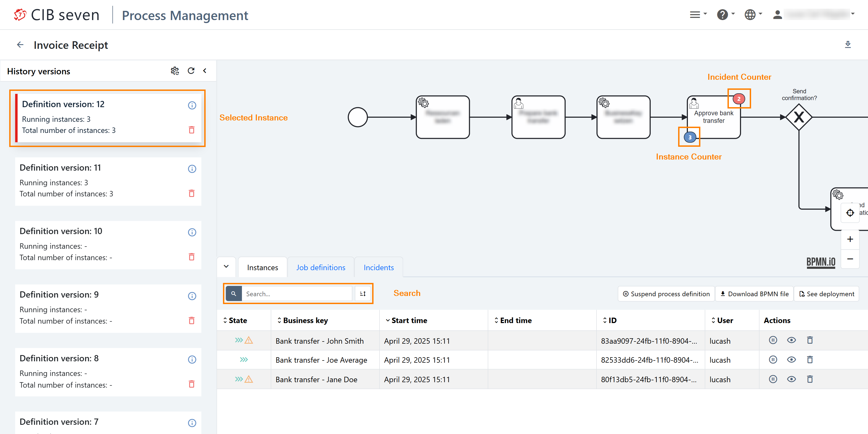Open the History versions settings gear
This screenshot has width=868, height=434.
[174, 71]
